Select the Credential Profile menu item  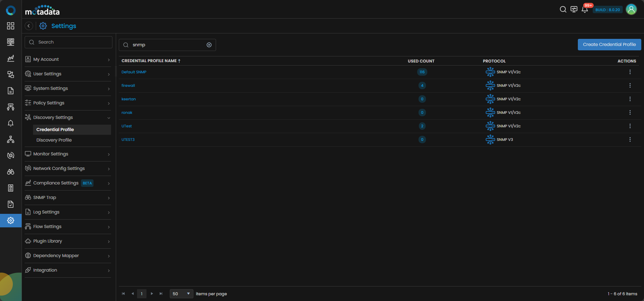tap(72, 130)
